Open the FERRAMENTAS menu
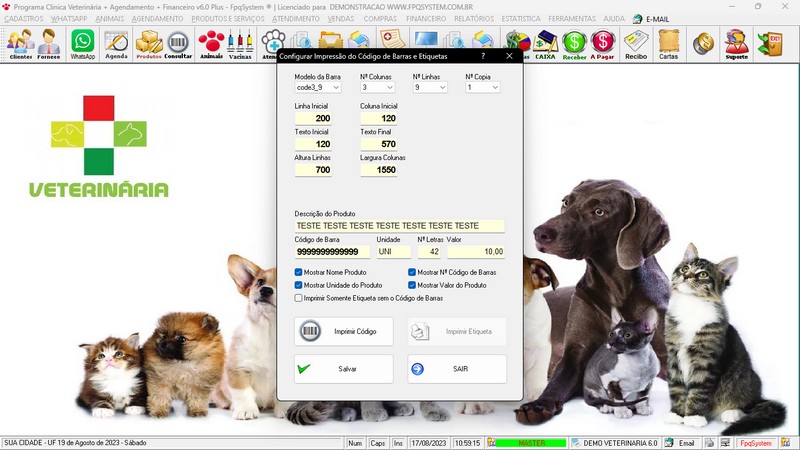Viewport: 800px width, 450px height. (572, 19)
